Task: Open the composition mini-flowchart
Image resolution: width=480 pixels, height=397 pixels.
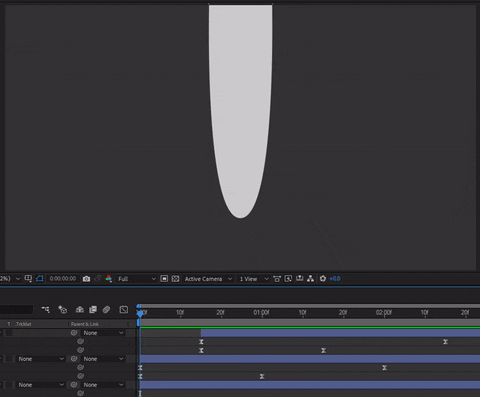Action: pos(46,310)
